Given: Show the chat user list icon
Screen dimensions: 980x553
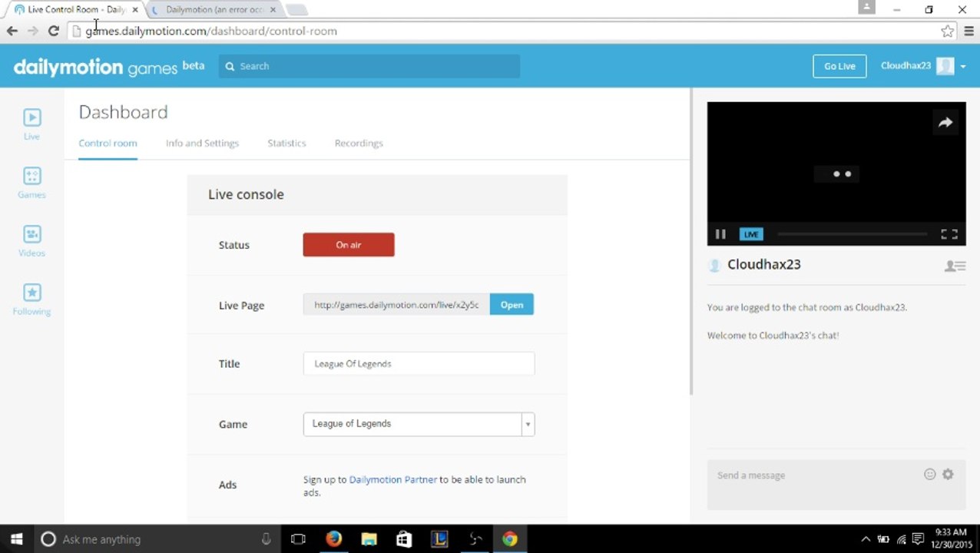Looking at the screenshot, I should pos(955,266).
